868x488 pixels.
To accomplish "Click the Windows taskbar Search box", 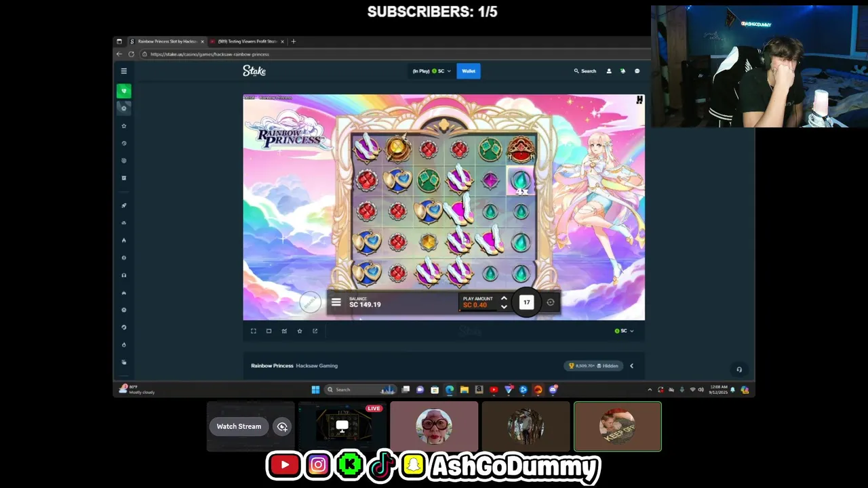I will click(x=361, y=389).
